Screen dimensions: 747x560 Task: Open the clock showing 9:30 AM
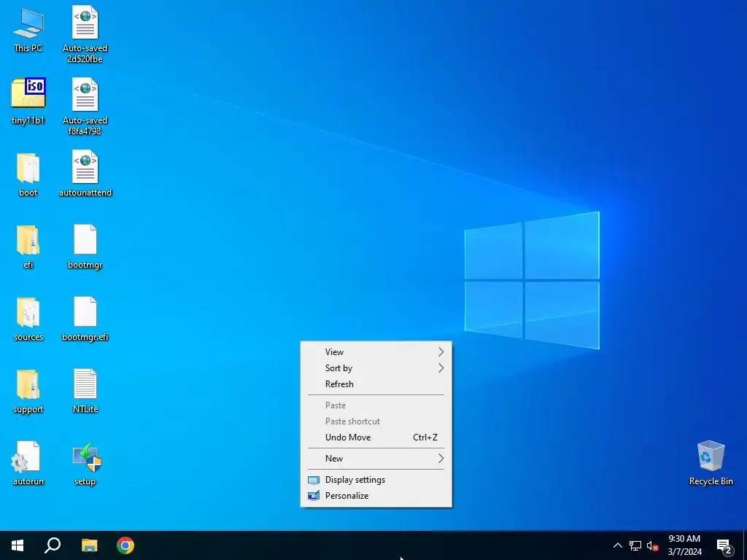[x=684, y=545]
